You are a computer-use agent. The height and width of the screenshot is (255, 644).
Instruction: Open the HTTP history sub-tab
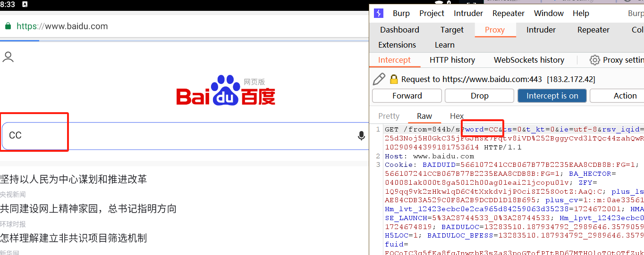click(x=452, y=60)
